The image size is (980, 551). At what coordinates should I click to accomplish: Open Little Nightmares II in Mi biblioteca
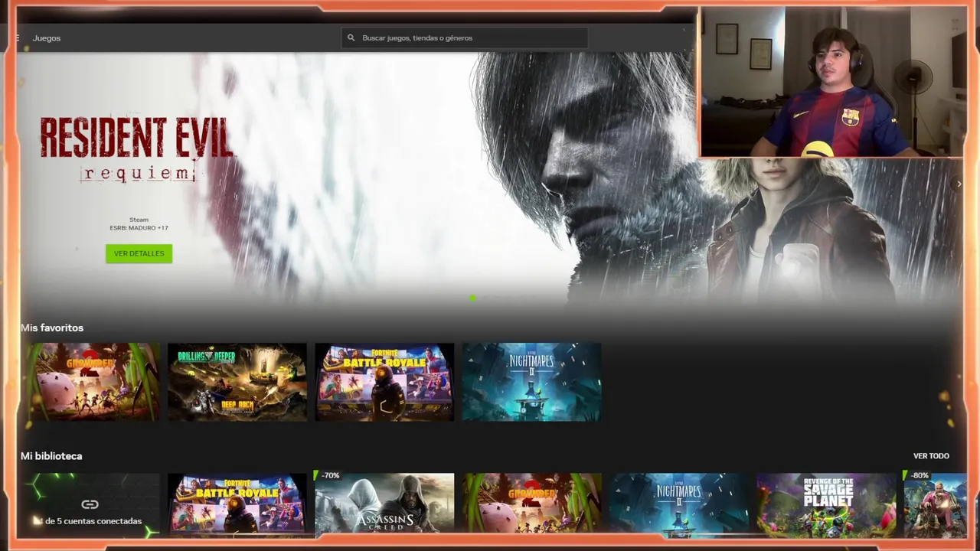tap(679, 503)
